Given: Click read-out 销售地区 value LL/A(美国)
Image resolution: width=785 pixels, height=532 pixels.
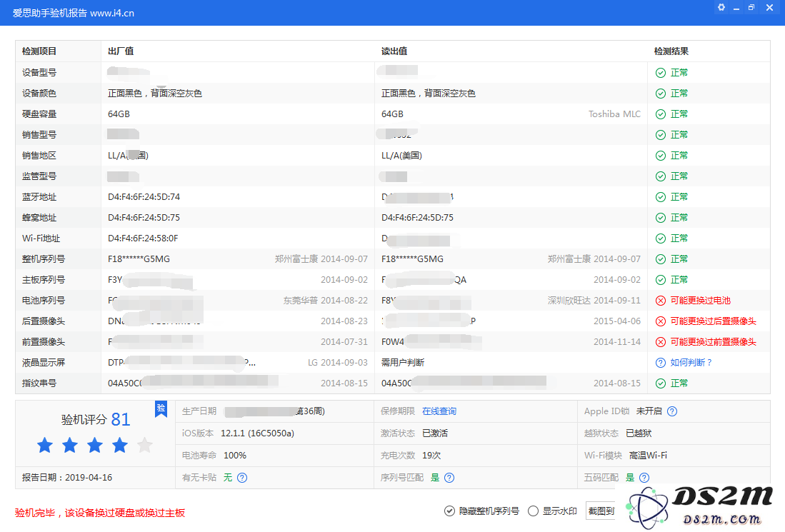Looking at the screenshot, I should tap(401, 156).
